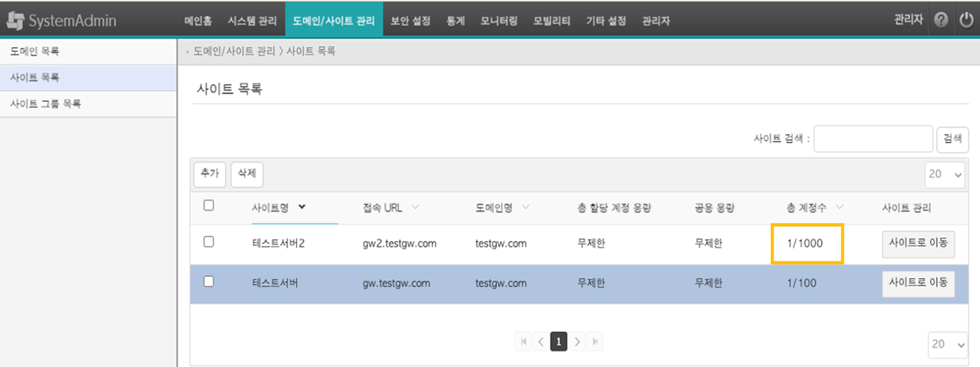
Task: Go to first page of pagination
Action: pos(523,341)
